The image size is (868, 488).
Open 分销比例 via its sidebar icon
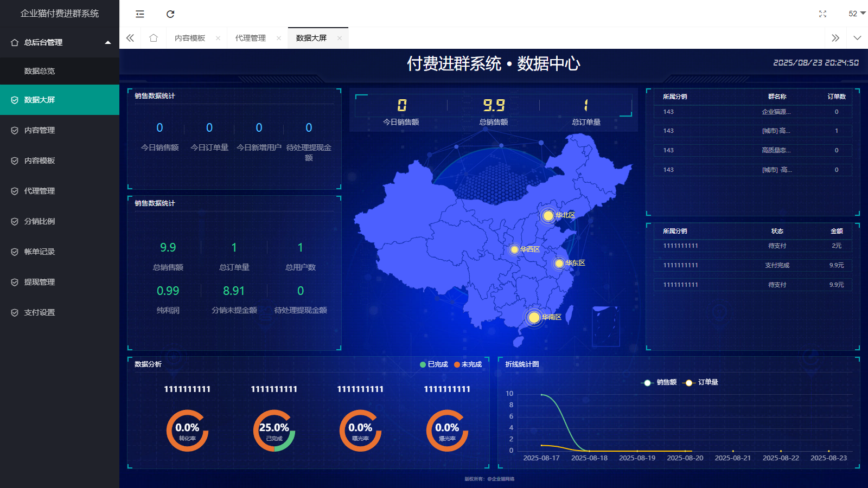click(15, 221)
